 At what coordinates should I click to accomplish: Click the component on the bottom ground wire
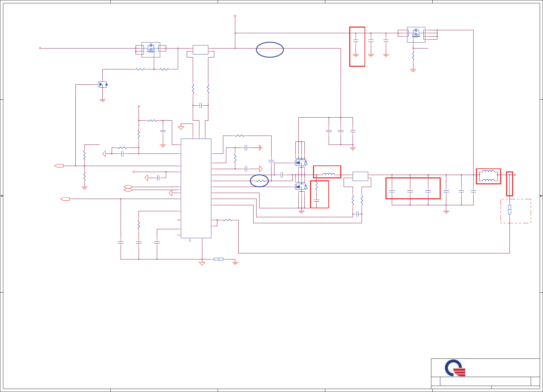coord(219,259)
